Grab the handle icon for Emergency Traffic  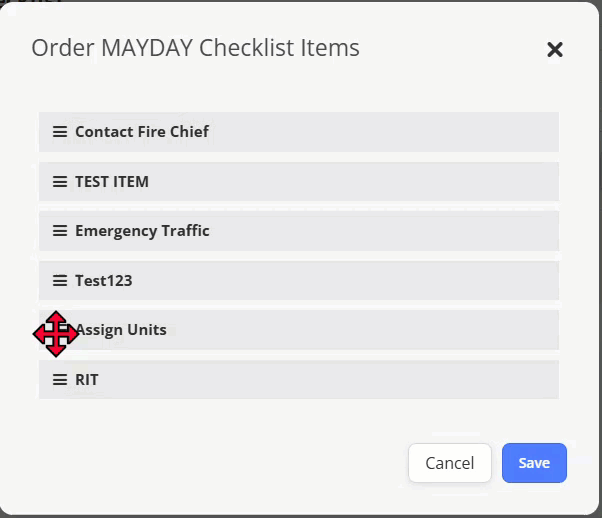pyautogui.click(x=60, y=231)
